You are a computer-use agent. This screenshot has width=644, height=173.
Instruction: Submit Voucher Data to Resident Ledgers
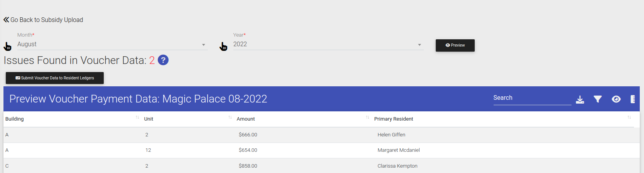click(55, 78)
